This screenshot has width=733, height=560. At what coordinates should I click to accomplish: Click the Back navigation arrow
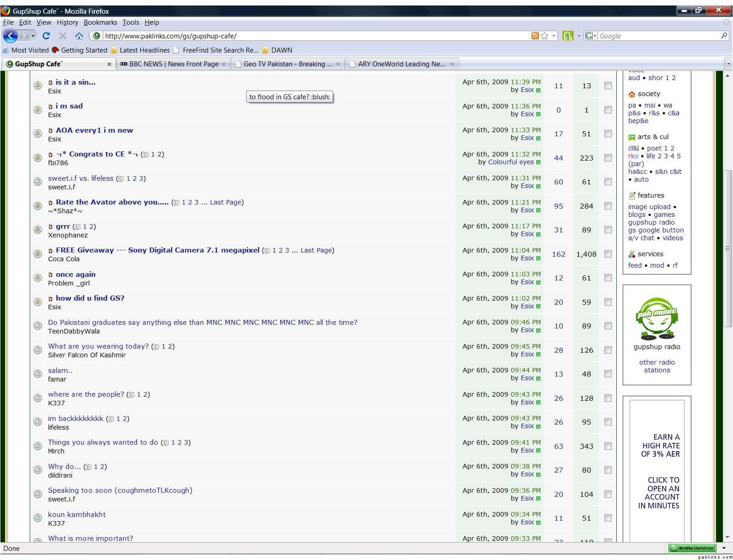click(x=11, y=36)
